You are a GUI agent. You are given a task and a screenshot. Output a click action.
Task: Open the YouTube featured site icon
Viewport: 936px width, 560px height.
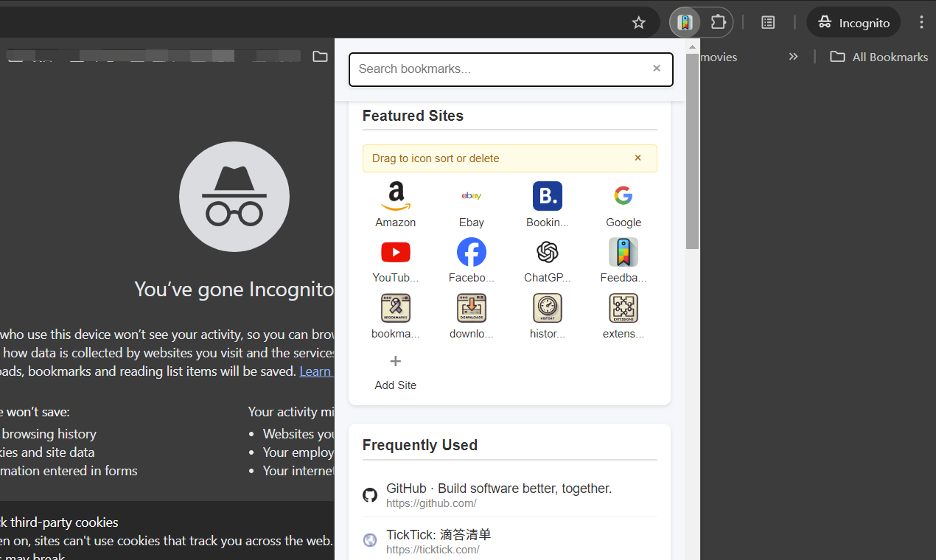[x=396, y=252]
